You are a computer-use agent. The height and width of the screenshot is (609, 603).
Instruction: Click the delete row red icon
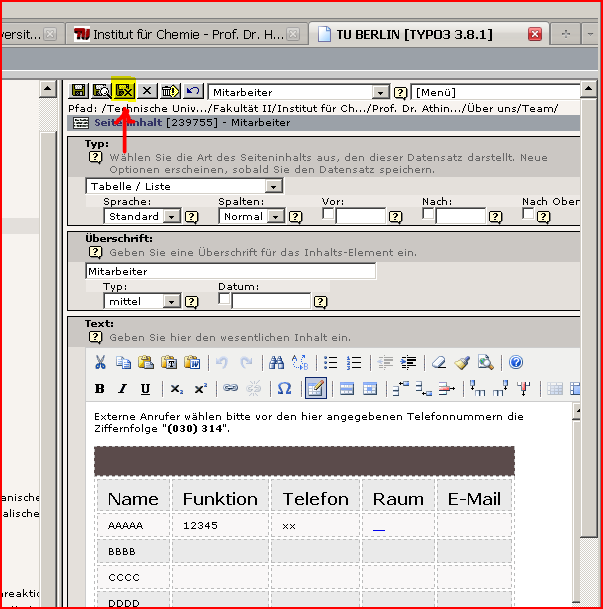tap(447, 388)
